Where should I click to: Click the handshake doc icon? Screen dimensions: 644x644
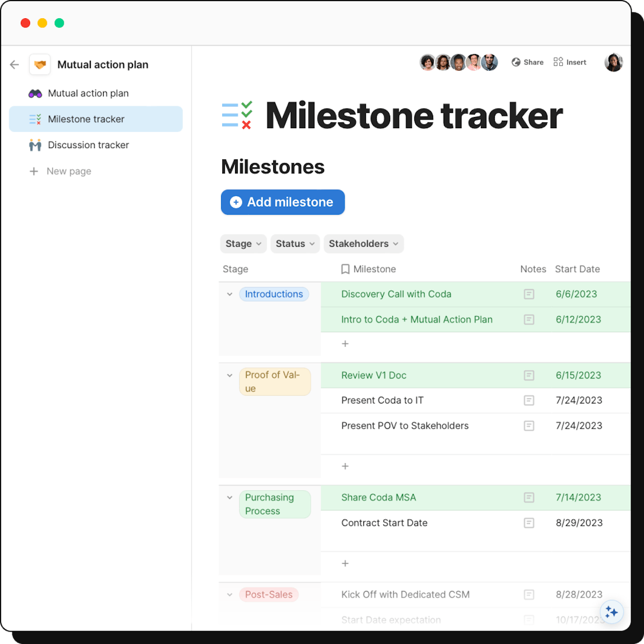pyautogui.click(x=40, y=65)
